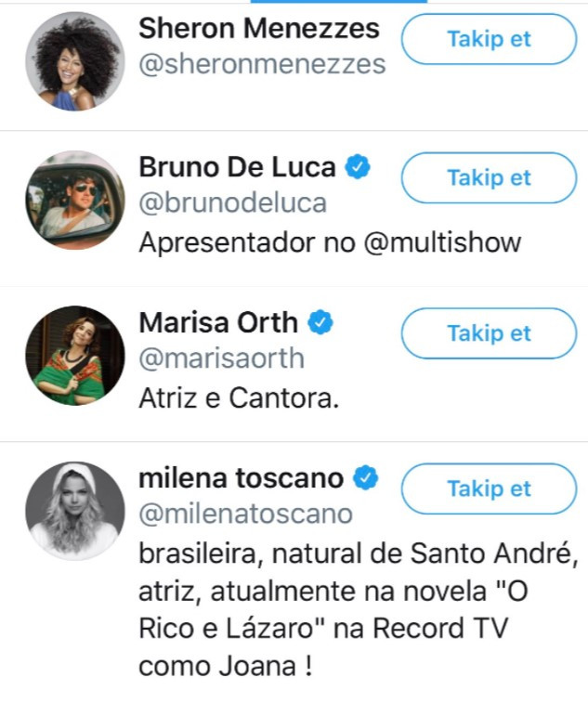The width and height of the screenshot is (588, 703).
Task: Tap Takip et for milena toscano
Action: 489,488
